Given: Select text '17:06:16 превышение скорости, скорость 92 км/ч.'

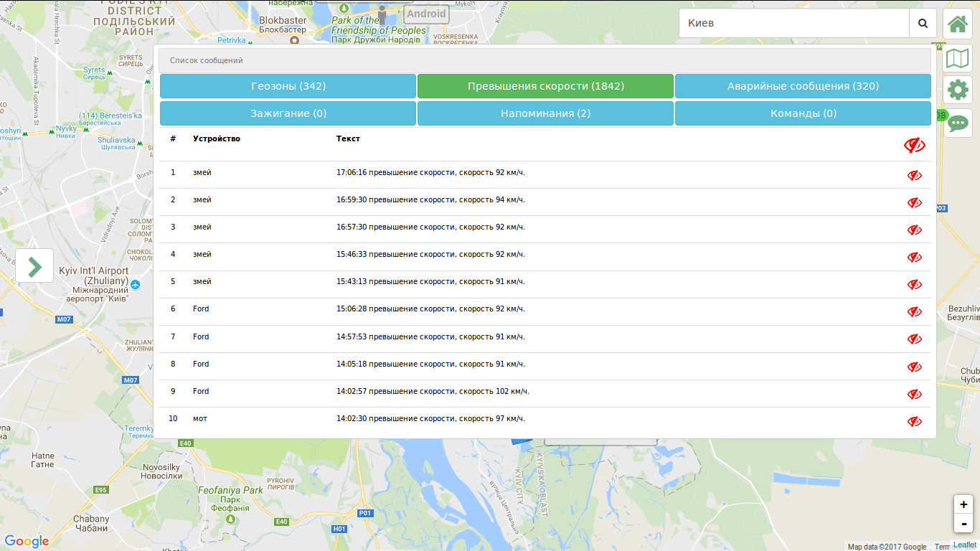Looking at the screenshot, I should 430,172.
